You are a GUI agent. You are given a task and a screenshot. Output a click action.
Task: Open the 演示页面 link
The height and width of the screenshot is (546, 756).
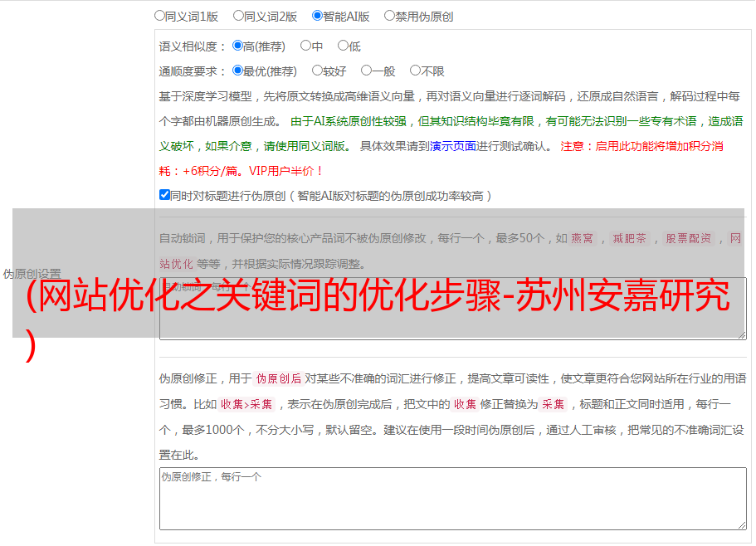453,146
